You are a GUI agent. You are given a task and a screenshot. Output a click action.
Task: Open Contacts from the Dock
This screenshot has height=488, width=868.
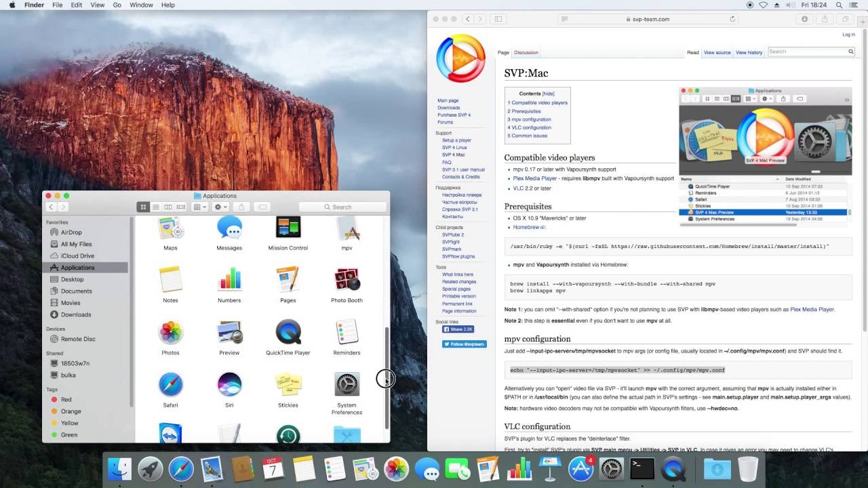242,468
